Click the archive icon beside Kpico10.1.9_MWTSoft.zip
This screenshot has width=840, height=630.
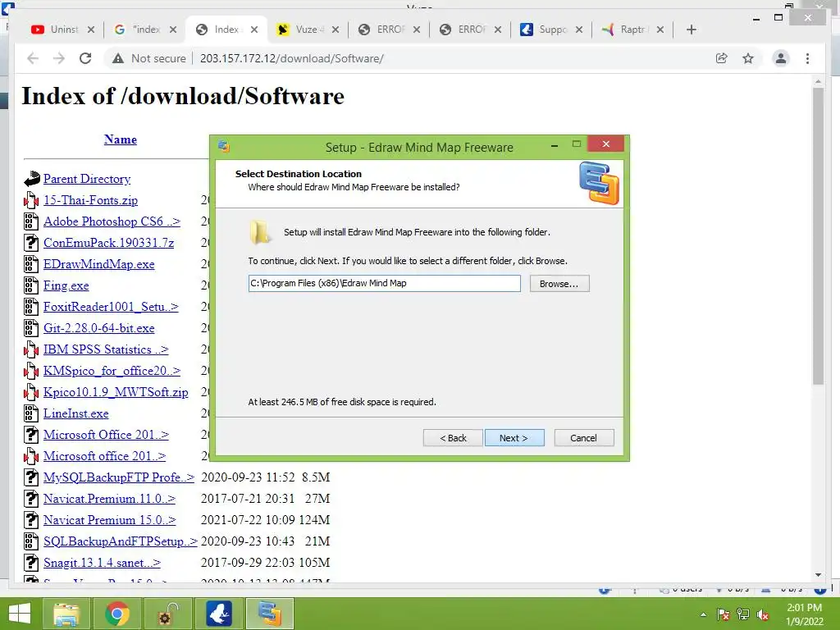31,392
